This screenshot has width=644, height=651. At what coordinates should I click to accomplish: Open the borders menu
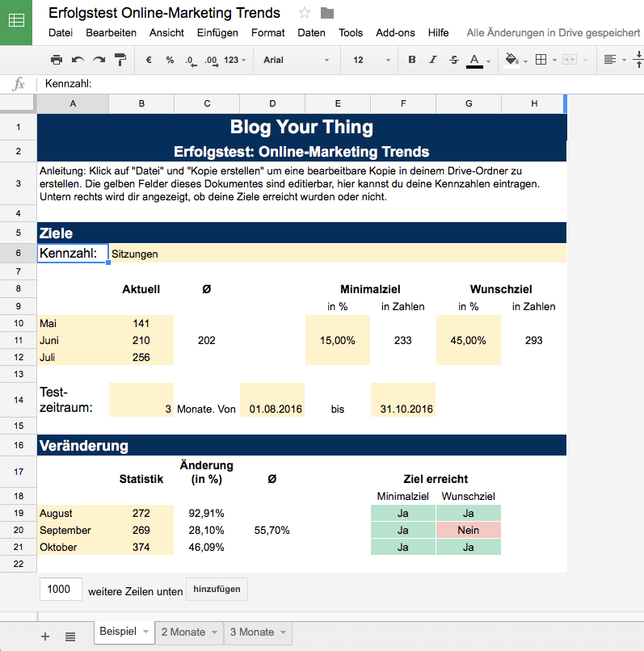coord(541,60)
